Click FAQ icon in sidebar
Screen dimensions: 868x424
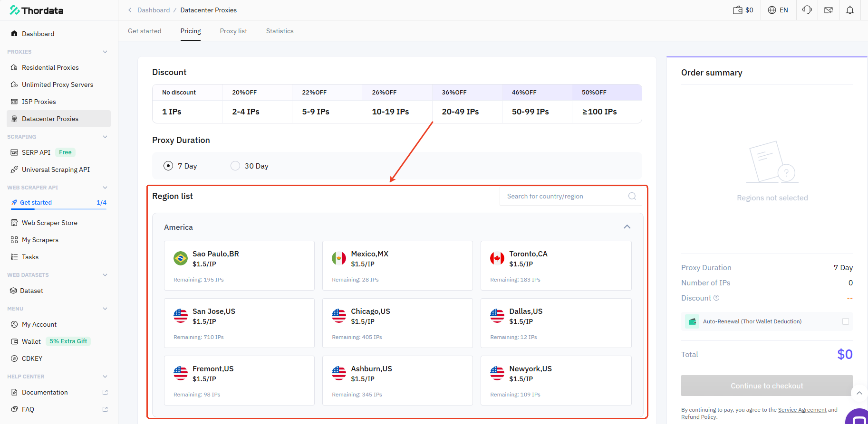(14, 409)
